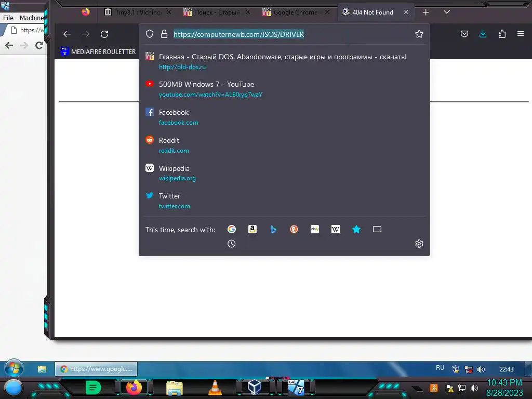The width and height of the screenshot is (532, 399).
Task: Open Windows 7 VM taskbar icon
Action: coord(296,387)
